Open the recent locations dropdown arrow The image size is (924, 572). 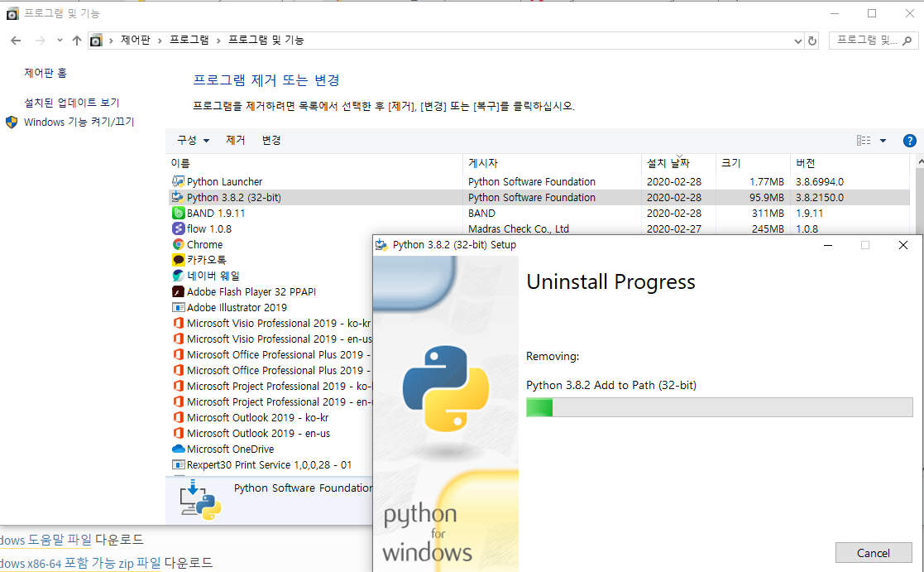pyautogui.click(x=60, y=40)
